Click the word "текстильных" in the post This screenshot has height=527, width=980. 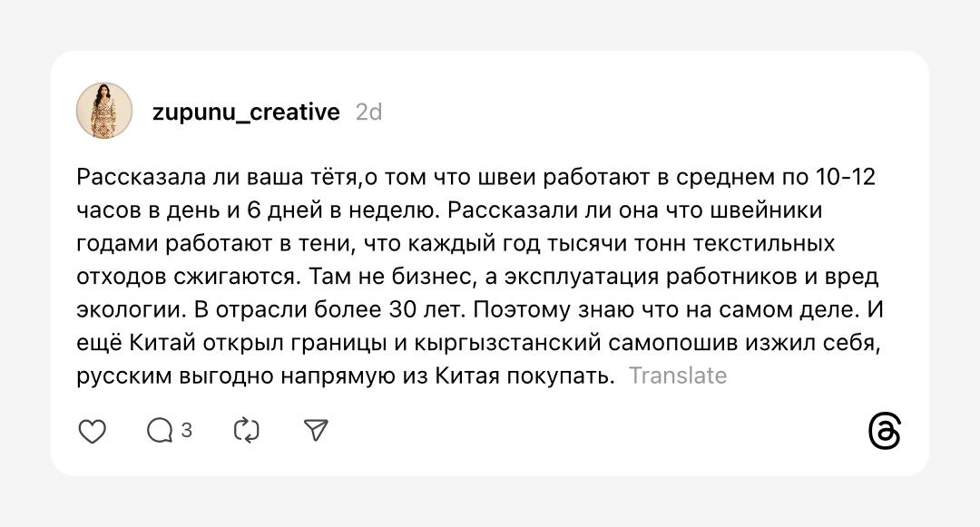778,243
